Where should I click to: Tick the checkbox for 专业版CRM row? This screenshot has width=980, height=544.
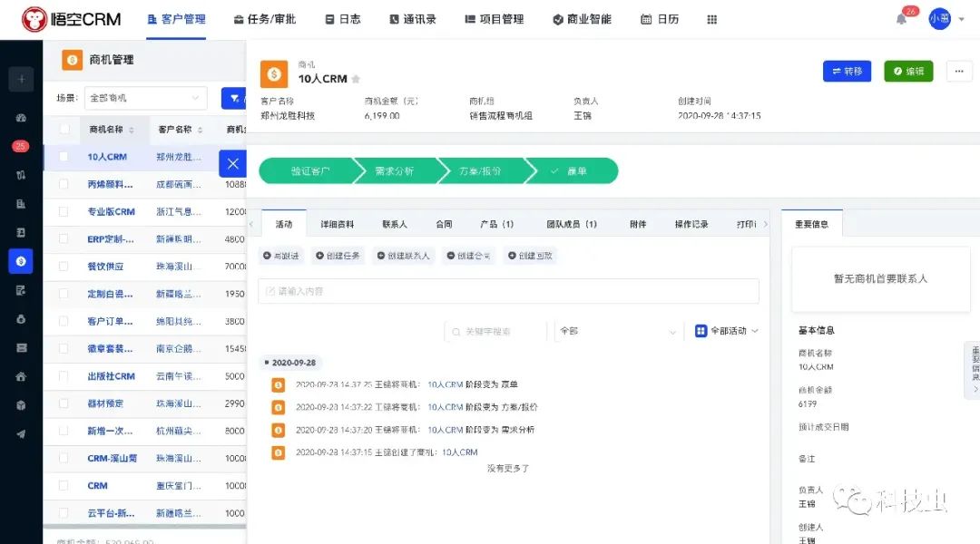pyautogui.click(x=64, y=211)
